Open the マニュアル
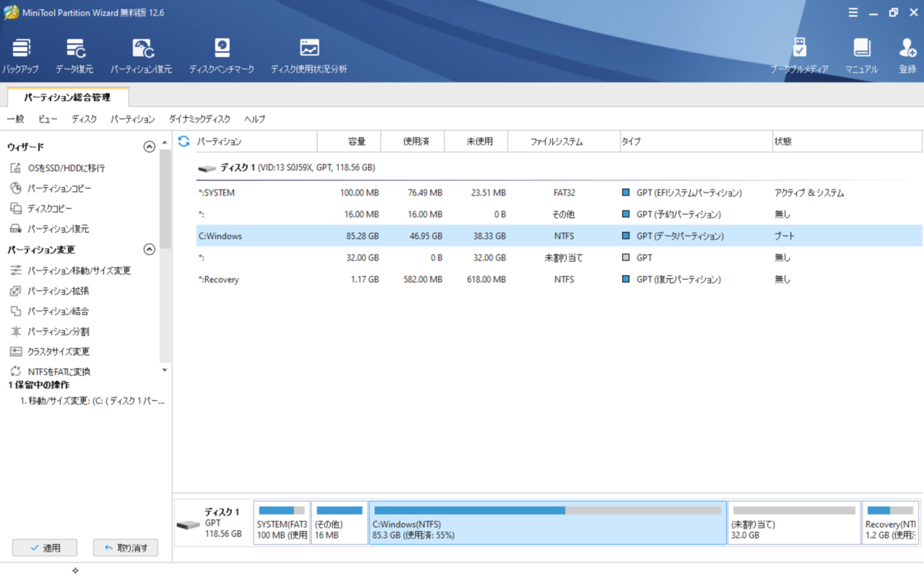This screenshot has width=924, height=578. point(862,55)
